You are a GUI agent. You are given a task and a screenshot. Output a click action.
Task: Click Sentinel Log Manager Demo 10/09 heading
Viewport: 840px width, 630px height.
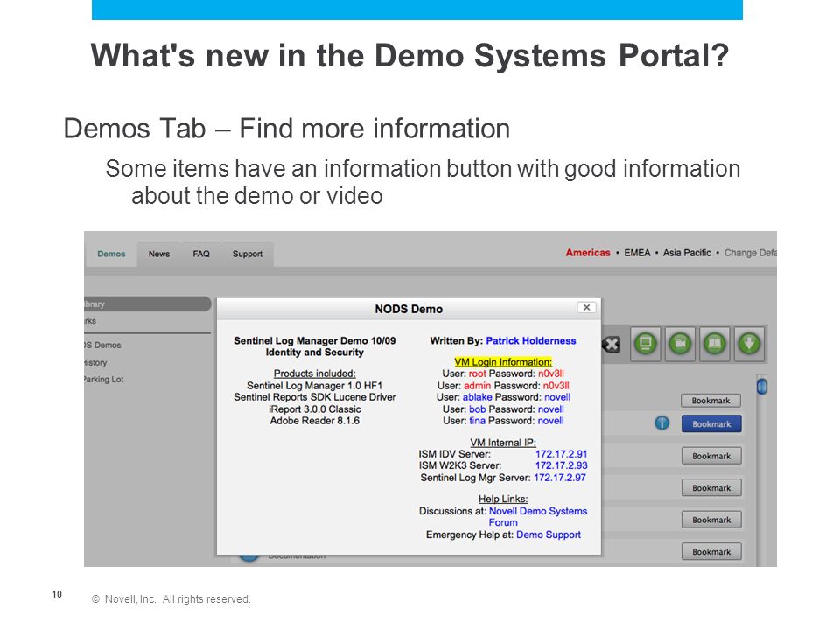point(314,340)
